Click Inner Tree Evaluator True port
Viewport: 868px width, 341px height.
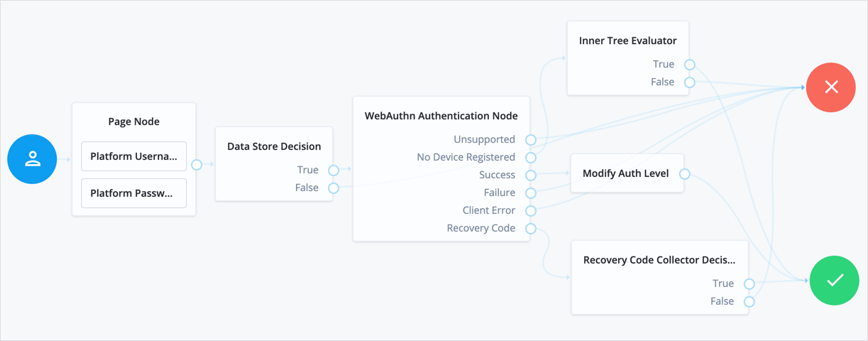pyautogui.click(x=689, y=65)
